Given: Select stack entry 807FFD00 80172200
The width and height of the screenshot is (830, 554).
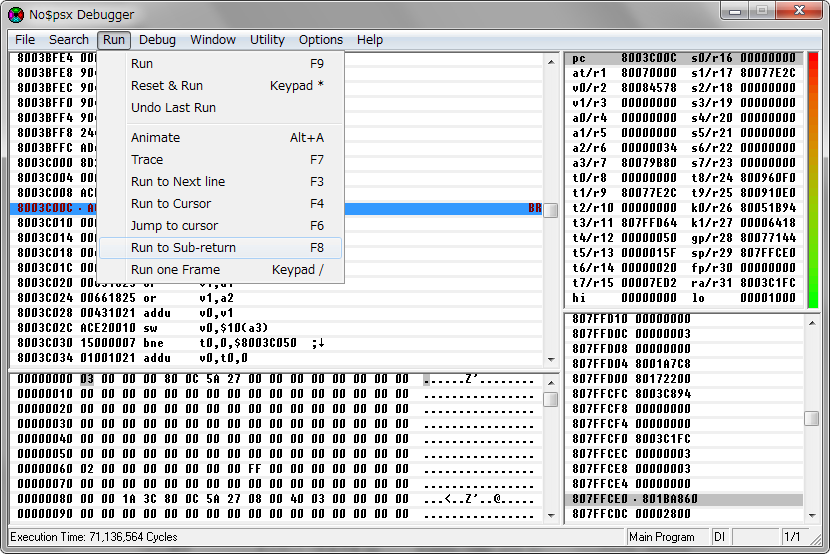Looking at the screenshot, I should click(x=684, y=379).
